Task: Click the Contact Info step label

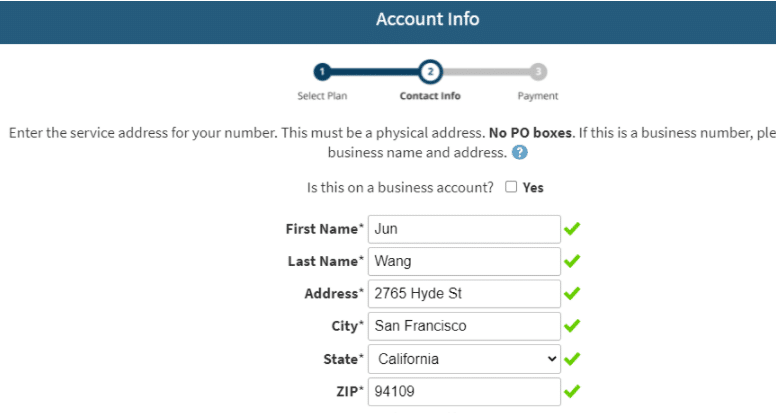Action: click(x=430, y=96)
